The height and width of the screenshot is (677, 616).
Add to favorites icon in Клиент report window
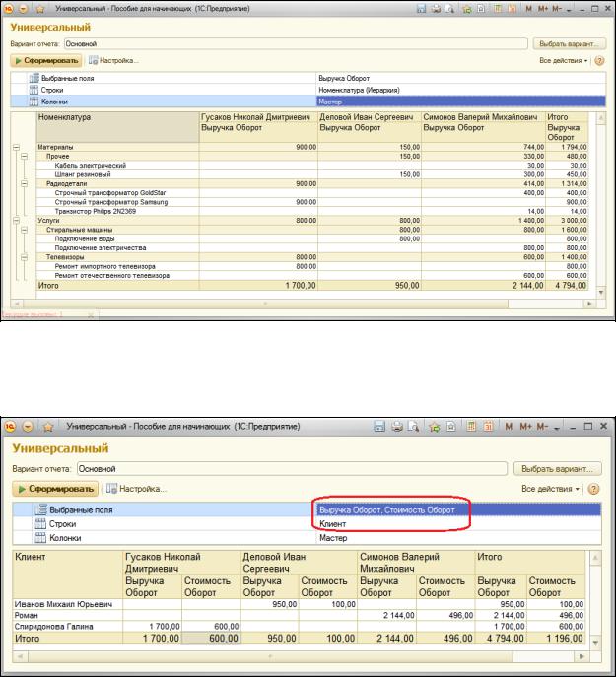coord(435,427)
